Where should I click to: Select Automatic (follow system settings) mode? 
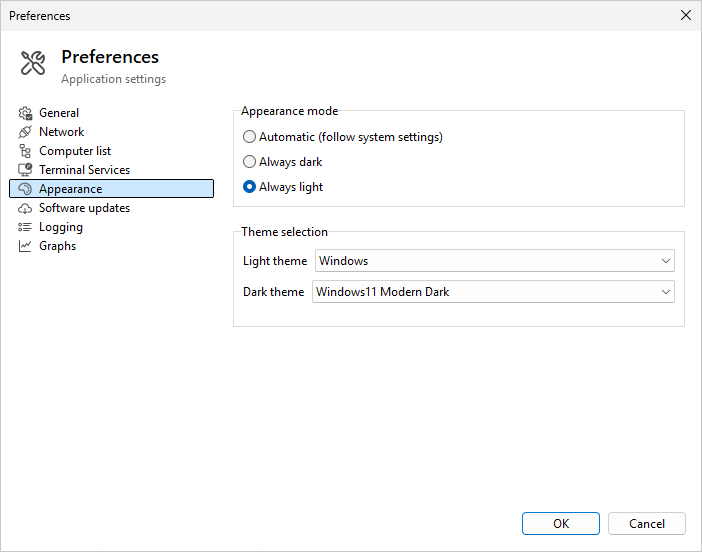[250, 137]
